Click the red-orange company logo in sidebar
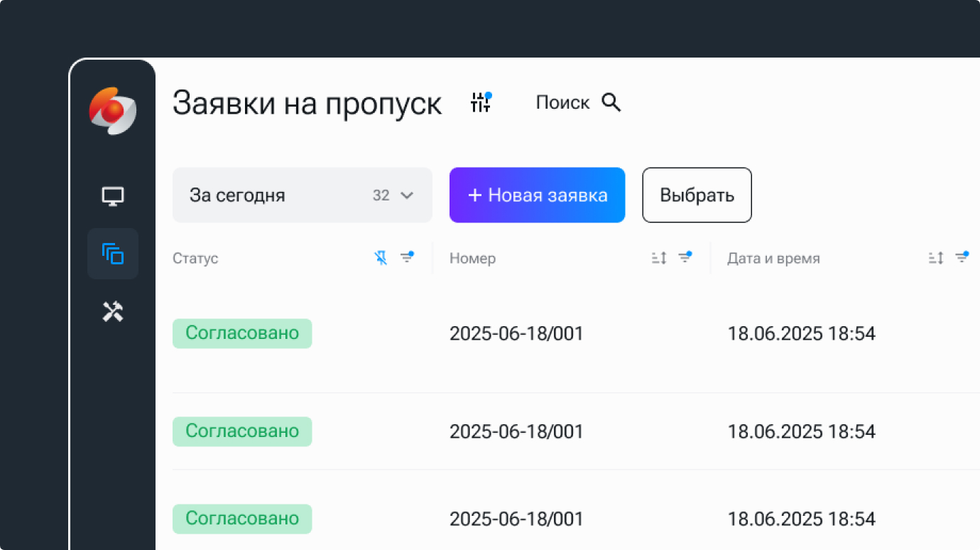980x550 pixels. pos(112,111)
